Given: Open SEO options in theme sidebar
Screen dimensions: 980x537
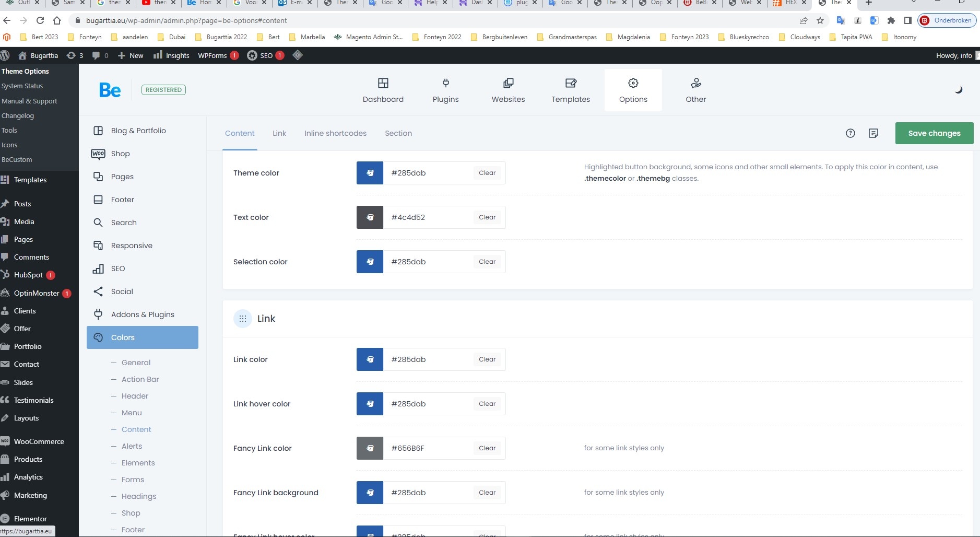Looking at the screenshot, I should [x=143, y=268].
